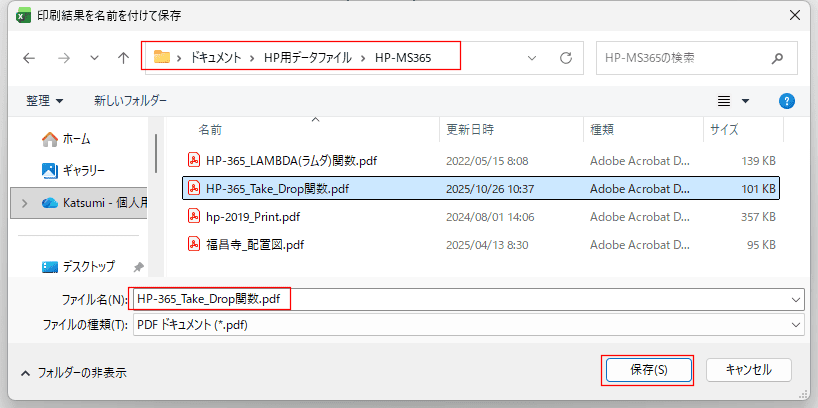Image resolution: width=818 pixels, height=408 pixels.
Task: Click the Back navigation arrow
Action: click(29, 58)
